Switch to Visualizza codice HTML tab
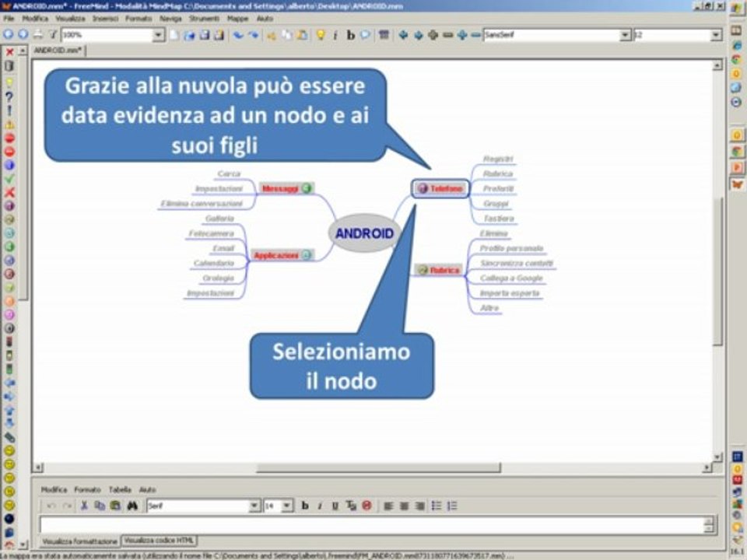This screenshot has height=560, width=747. pos(159,541)
